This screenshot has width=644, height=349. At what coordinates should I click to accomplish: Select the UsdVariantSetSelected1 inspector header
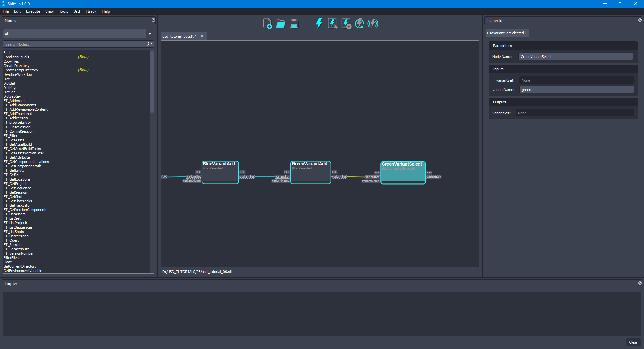[507, 33]
